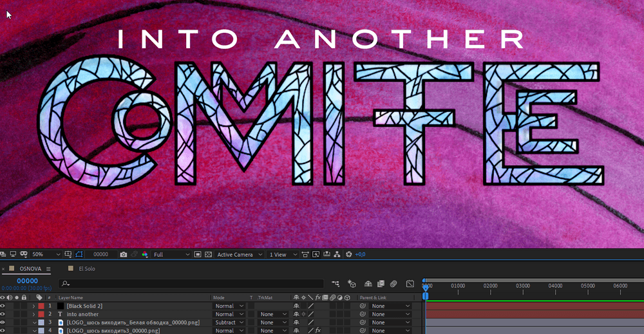Screen dimensions: 644x334
Task: Open the Graph Editor
Action: click(x=410, y=284)
